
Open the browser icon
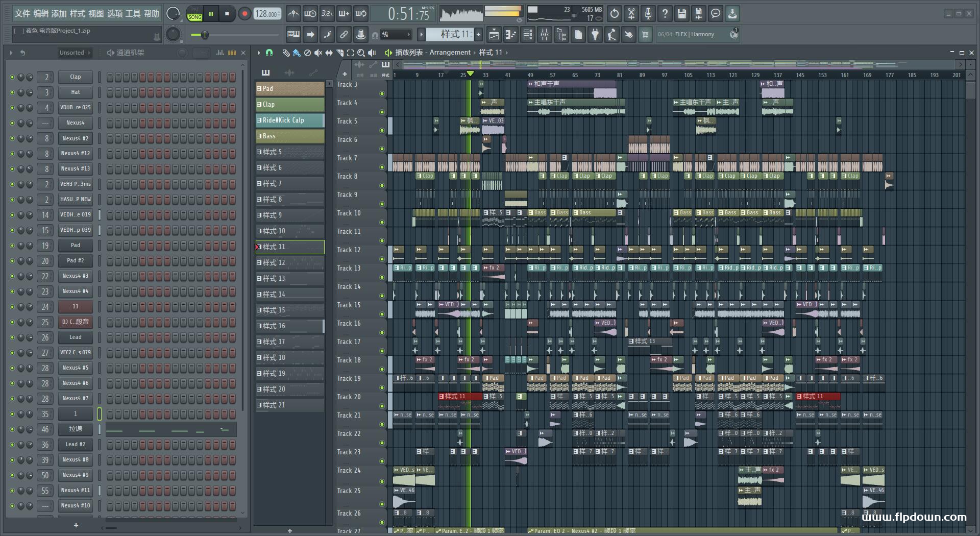pyautogui.click(x=561, y=35)
